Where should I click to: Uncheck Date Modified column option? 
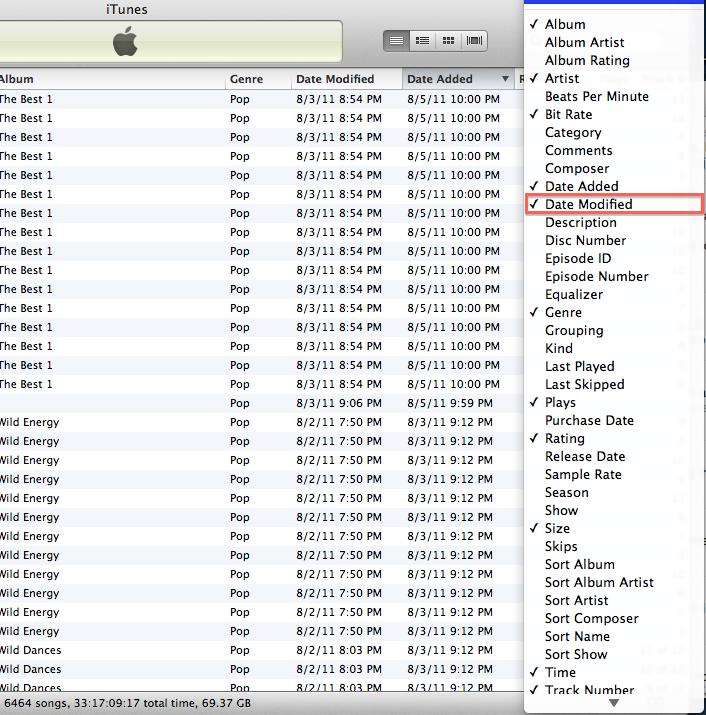point(613,204)
